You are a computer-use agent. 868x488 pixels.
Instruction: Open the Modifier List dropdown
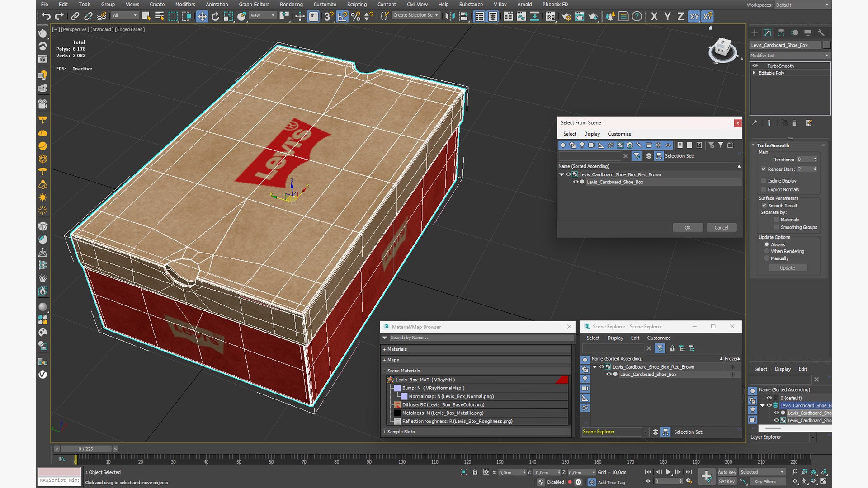790,56
